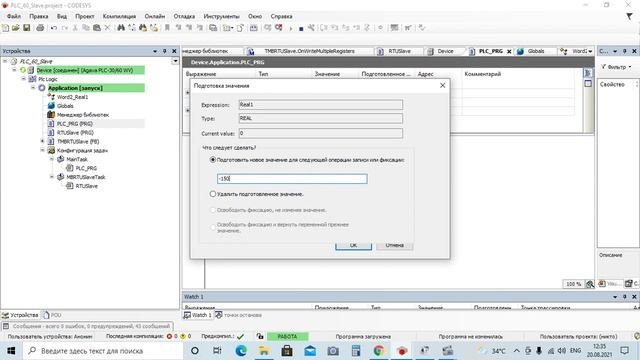Collapse the PLC_60_Slave project node
640x360 pixels.
tap(5, 61)
